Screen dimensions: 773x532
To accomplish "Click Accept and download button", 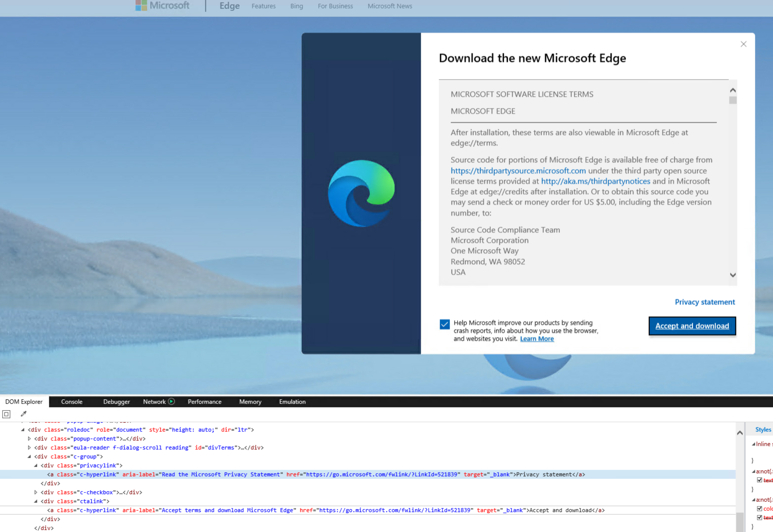I will click(x=692, y=326).
